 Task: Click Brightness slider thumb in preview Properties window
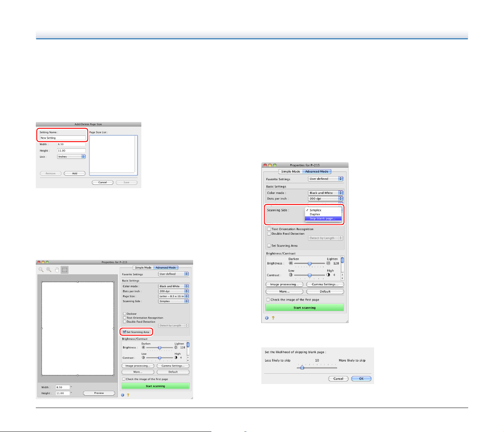point(160,347)
